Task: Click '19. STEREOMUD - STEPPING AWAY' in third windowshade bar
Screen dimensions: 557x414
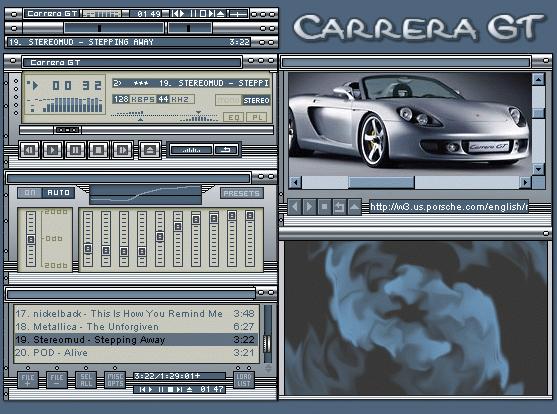Action: click(81, 42)
